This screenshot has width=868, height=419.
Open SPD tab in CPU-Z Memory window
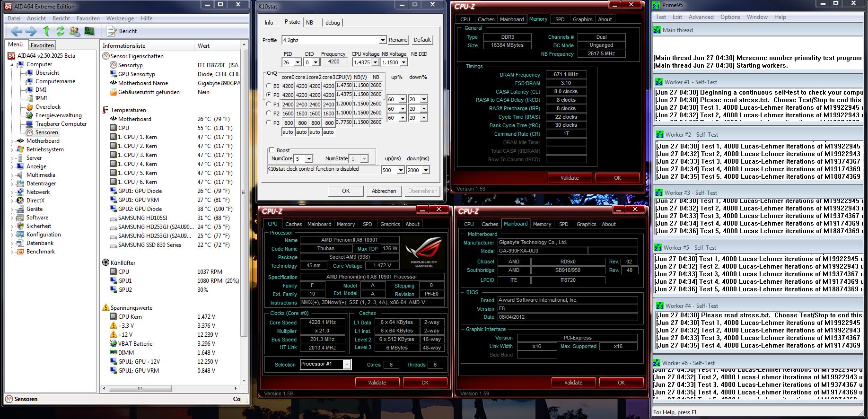click(x=560, y=19)
